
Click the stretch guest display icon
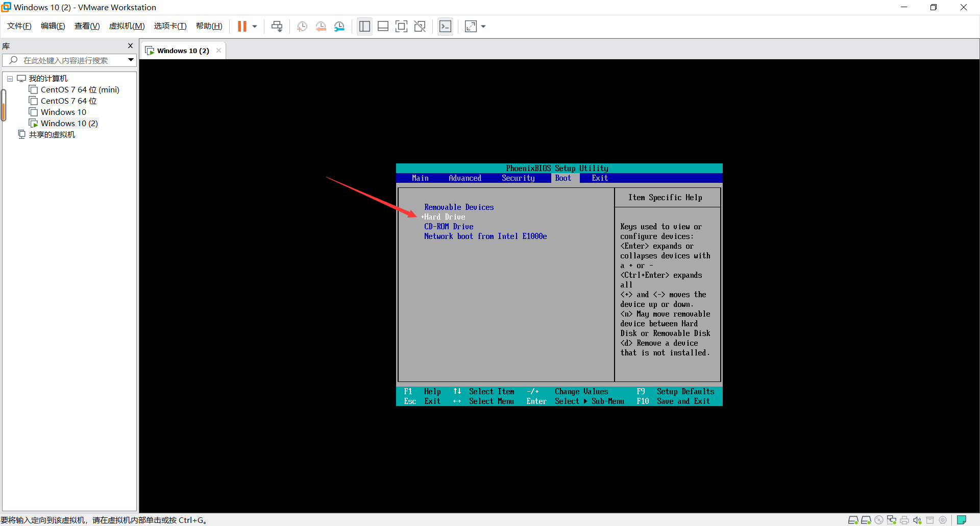coord(471,27)
